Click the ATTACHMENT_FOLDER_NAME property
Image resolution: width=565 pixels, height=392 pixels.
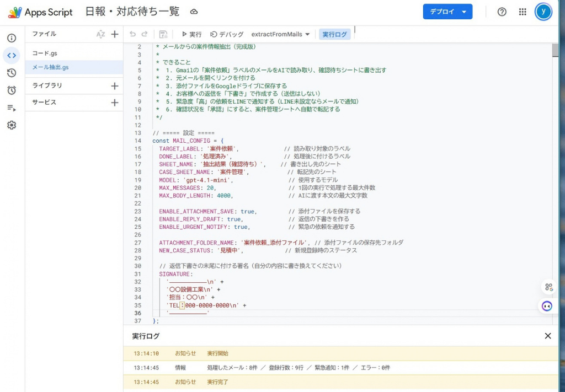coord(196,243)
